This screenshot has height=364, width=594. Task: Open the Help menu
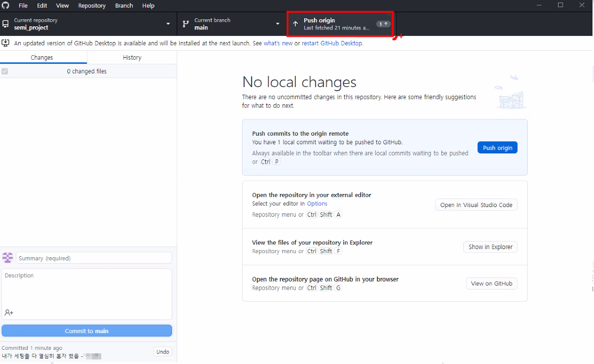coord(148,6)
